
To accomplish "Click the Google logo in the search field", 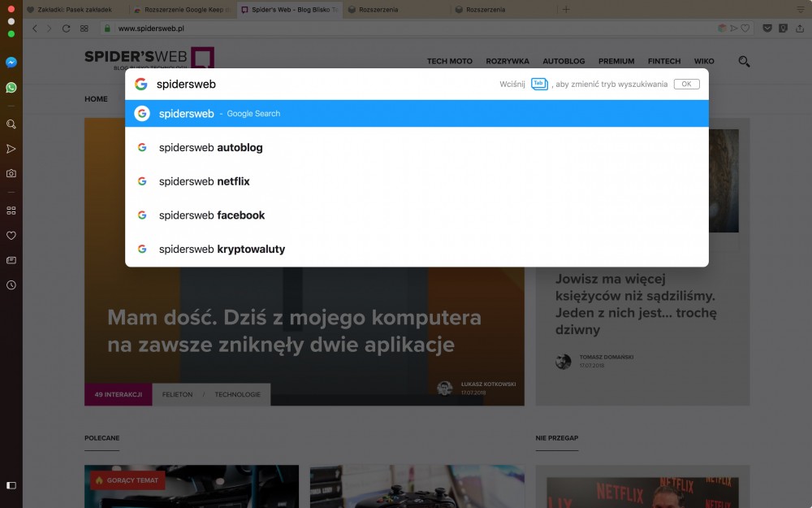I will tap(140, 84).
